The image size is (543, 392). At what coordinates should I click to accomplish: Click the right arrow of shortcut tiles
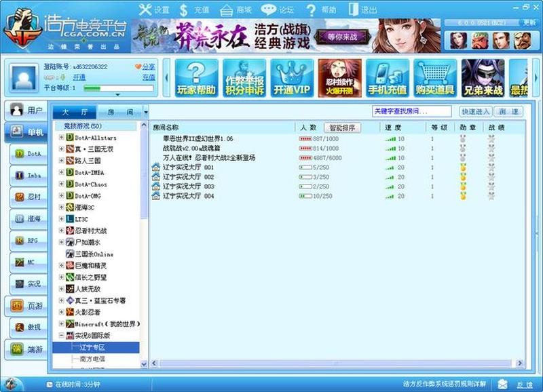click(536, 78)
